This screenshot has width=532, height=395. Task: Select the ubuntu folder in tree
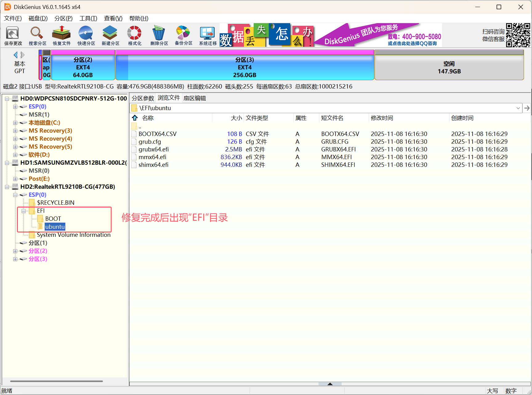click(x=55, y=227)
